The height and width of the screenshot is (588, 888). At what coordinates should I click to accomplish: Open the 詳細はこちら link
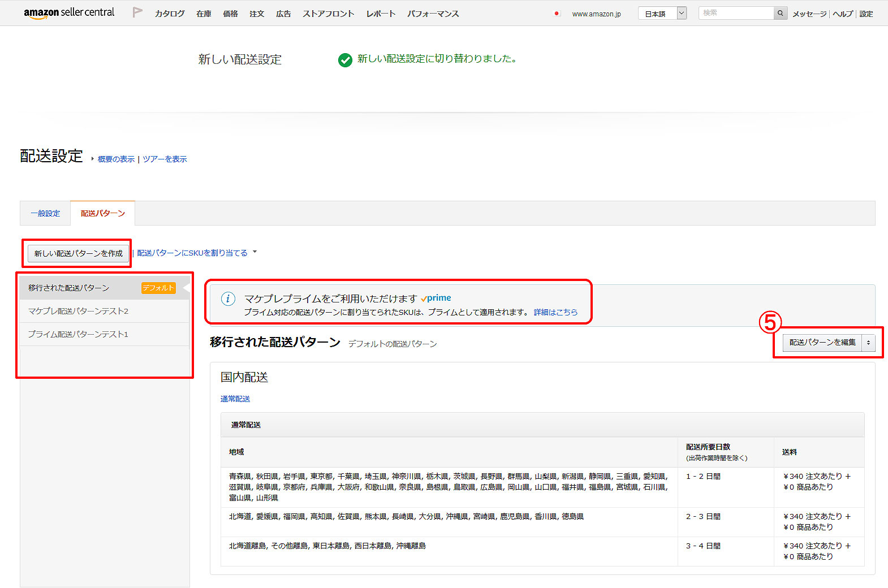click(555, 312)
